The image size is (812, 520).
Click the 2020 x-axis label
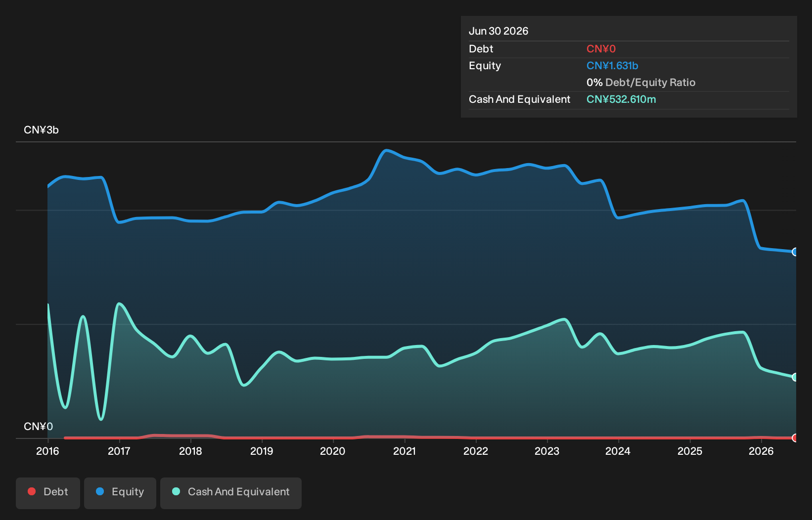pos(333,451)
